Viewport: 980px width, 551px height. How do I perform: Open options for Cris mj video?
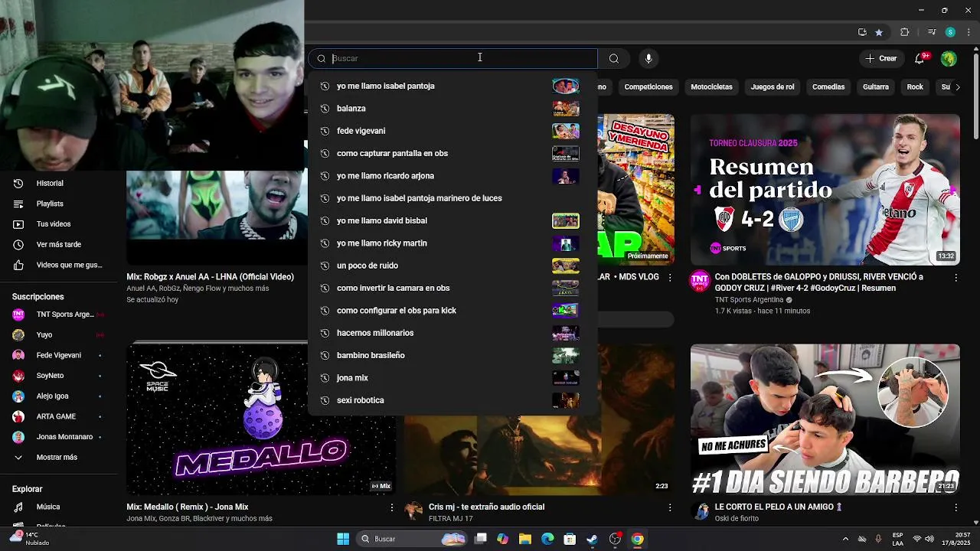tap(670, 507)
